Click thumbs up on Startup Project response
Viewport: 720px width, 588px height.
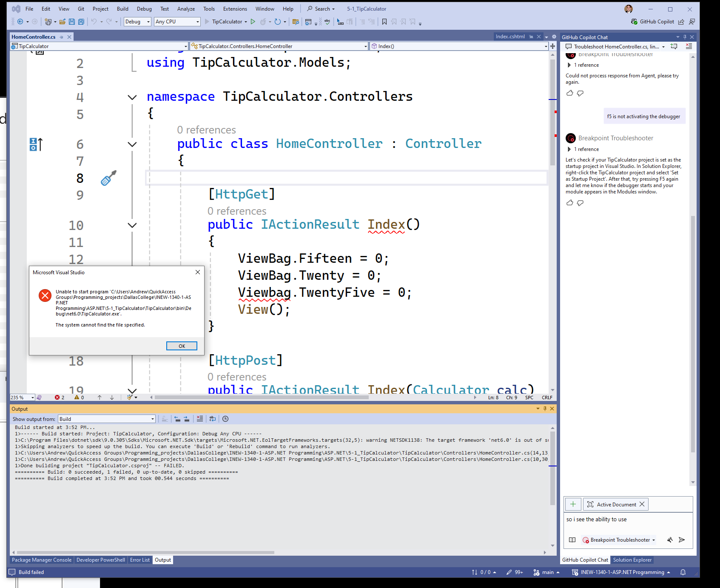coord(570,203)
